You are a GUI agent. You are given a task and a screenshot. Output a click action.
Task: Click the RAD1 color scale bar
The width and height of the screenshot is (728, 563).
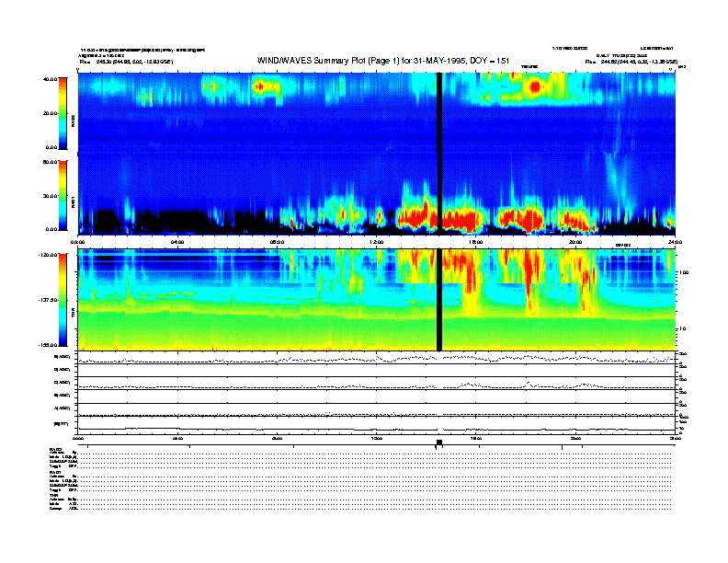coord(63,195)
